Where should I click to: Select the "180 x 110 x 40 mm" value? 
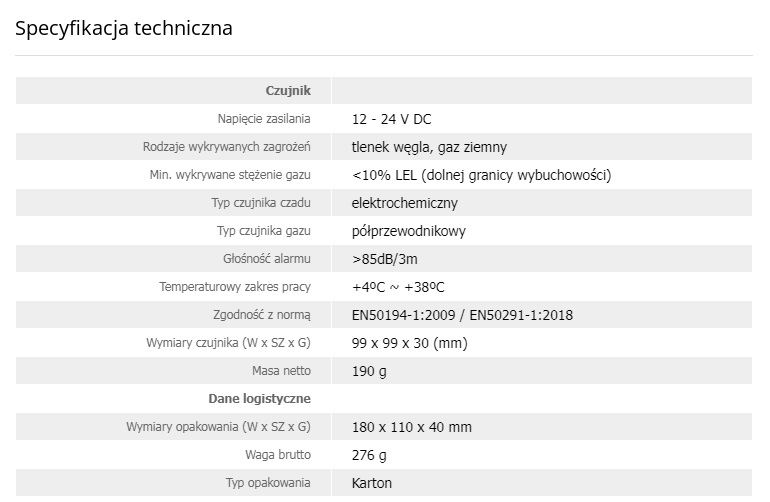point(412,427)
